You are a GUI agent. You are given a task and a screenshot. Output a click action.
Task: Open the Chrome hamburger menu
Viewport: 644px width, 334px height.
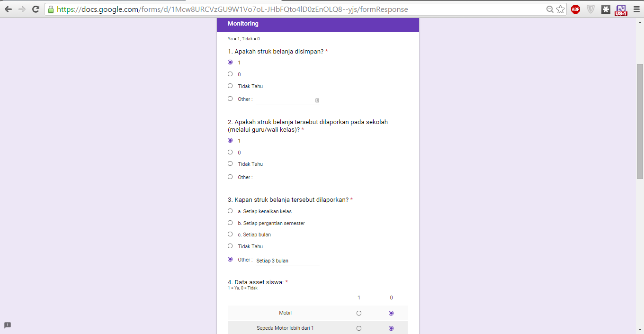[636, 9]
